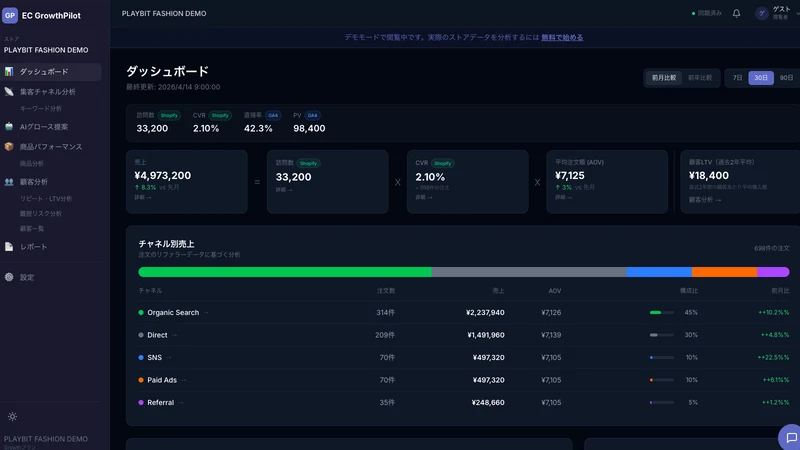Screen dimensions: 800x450
Task: Click the package box icon in sidebar
Action: click(x=9, y=146)
